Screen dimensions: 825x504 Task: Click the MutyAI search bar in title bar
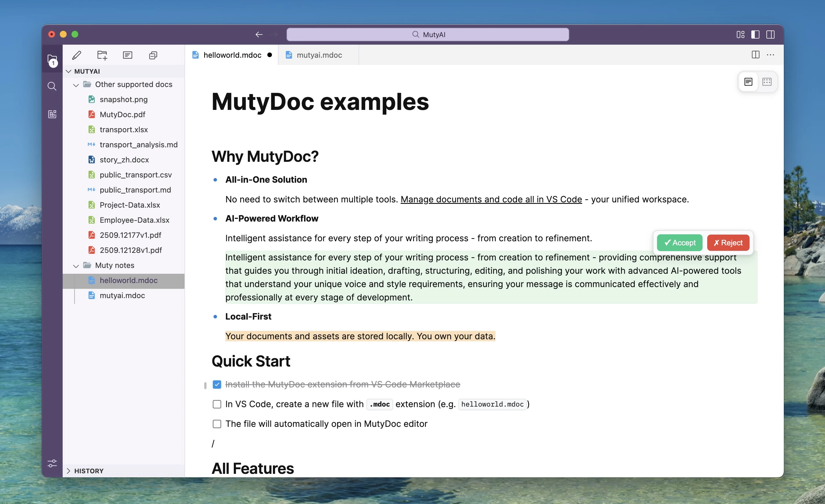coord(428,35)
